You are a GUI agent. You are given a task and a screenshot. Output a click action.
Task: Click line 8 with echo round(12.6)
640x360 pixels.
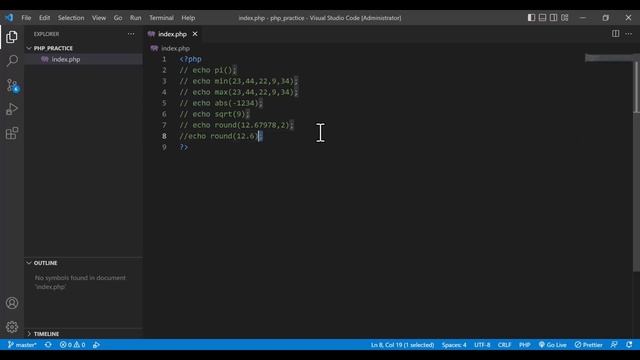(x=221, y=136)
